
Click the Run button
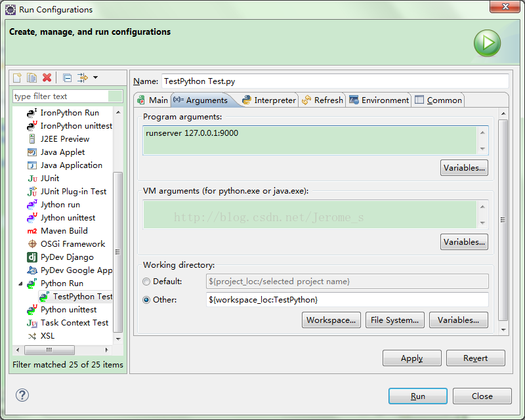point(418,396)
